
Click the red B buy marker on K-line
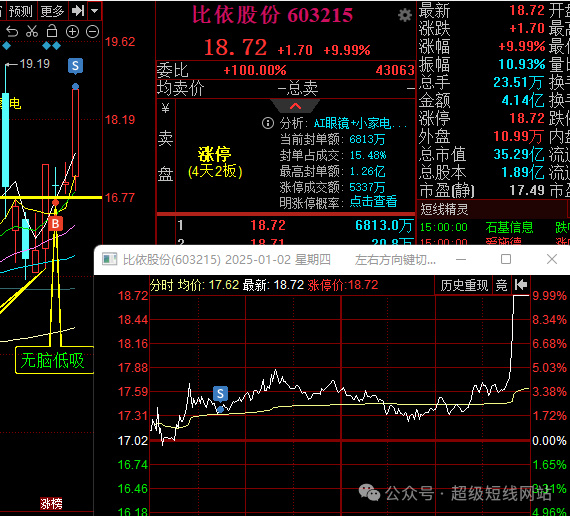click(55, 224)
